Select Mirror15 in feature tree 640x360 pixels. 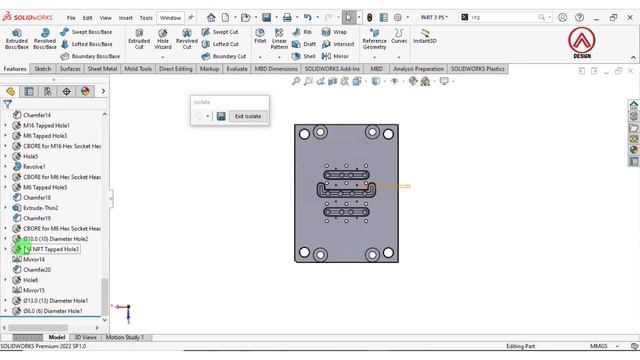33,290
